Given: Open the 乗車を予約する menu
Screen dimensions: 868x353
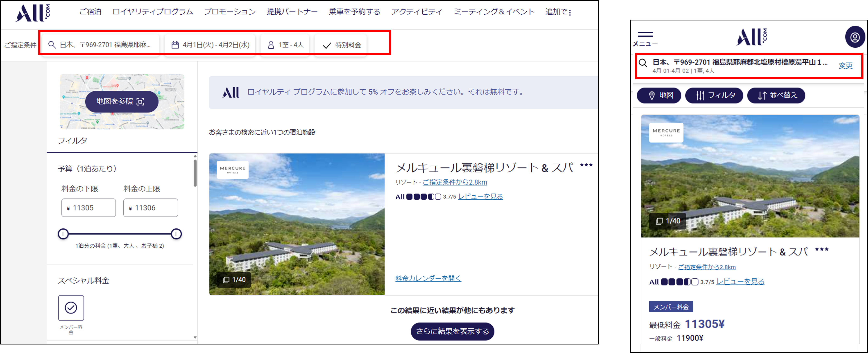Looking at the screenshot, I should (355, 12).
